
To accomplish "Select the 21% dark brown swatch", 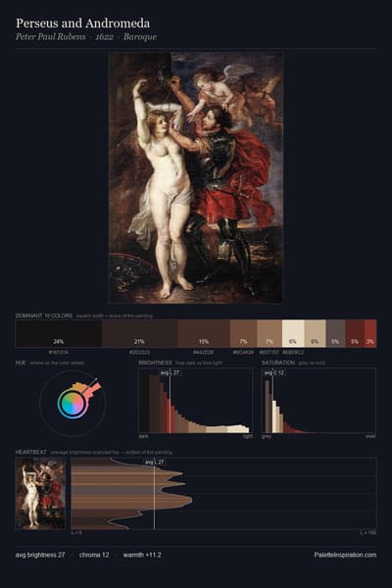I will click(139, 333).
